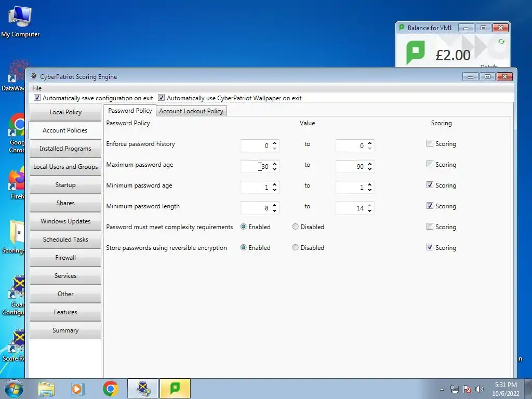This screenshot has height=399, width=532.
Task: Increase Minimum password age upper value
Action: point(369,184)
